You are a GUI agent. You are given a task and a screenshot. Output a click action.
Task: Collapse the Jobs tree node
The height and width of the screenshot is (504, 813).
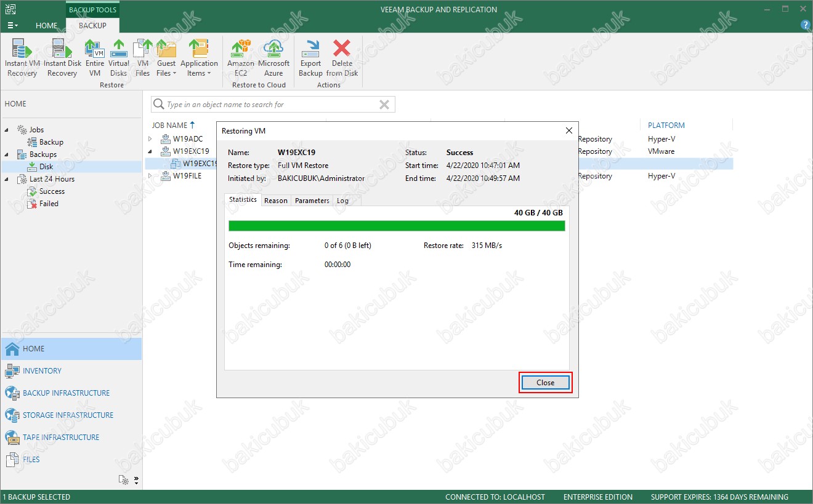click(7, 130)
